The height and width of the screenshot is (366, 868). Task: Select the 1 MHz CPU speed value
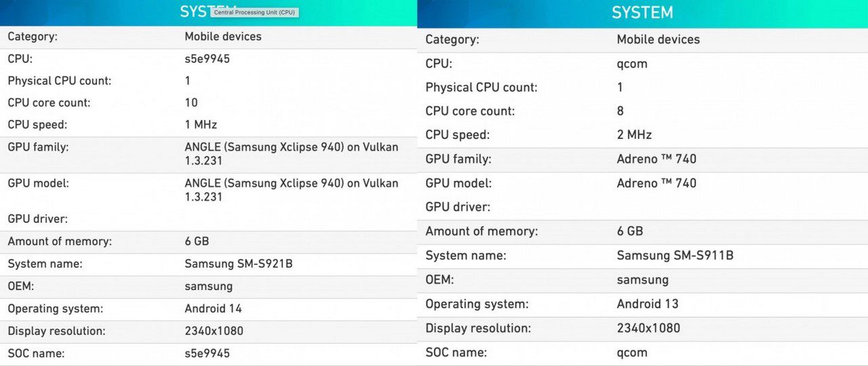(x=201, y=125)
